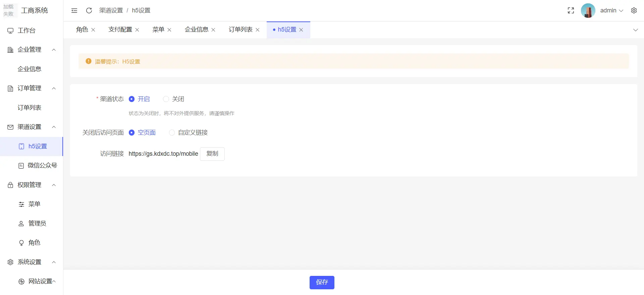Collapse the 系统设置 menu chevron
Screen dimensions: 644x295
coord(54,262)
